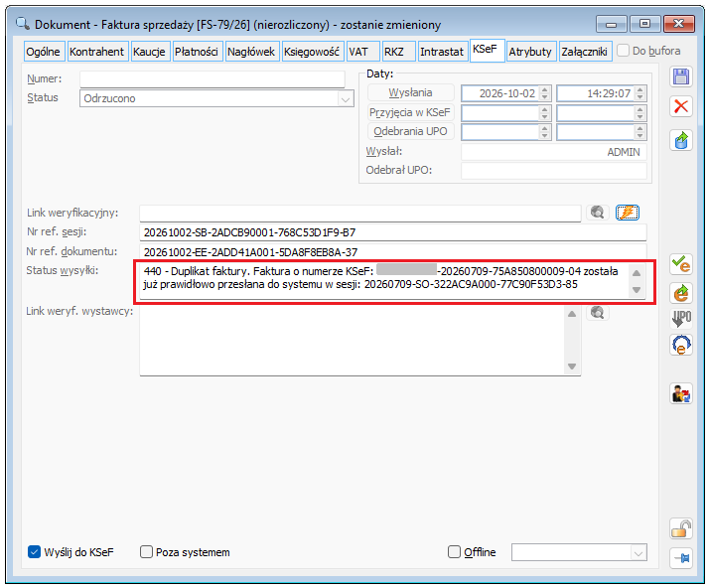Click stepper on Przyjęcia w KSeF date field
708x588 pixels.
[x=545, y=113]
